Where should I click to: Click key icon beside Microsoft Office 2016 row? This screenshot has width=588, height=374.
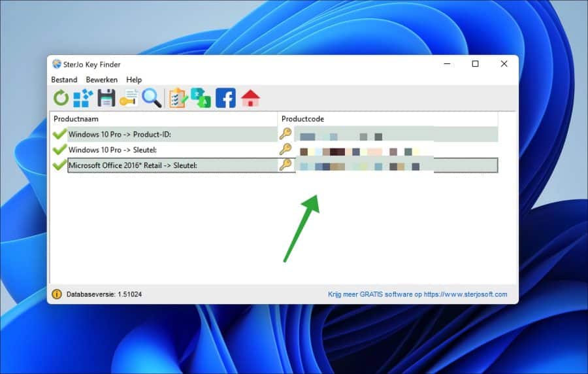point(286,165)
